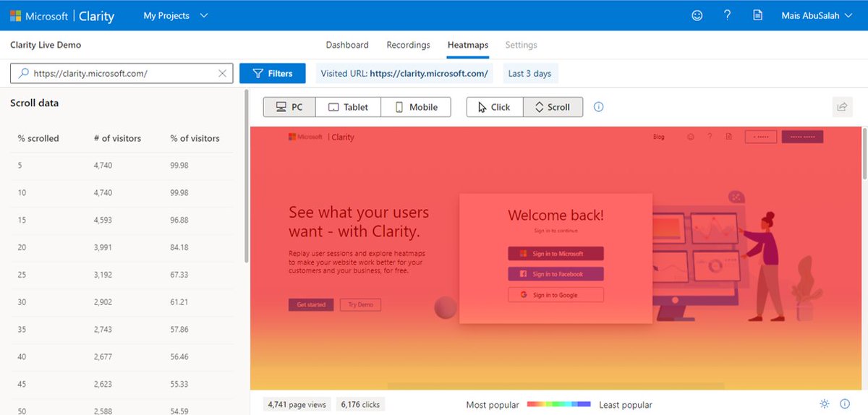The height and width of the screenshot is (415, 868).
Task: Click Sign in to Microsoft in heatmap preview
Action: click(556, 254)
